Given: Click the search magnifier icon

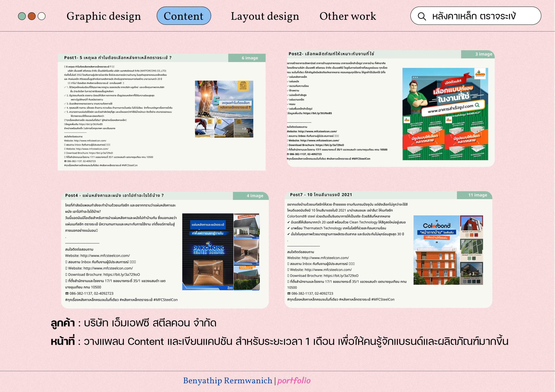Looking at the screenshot, I should click(422, 16).
